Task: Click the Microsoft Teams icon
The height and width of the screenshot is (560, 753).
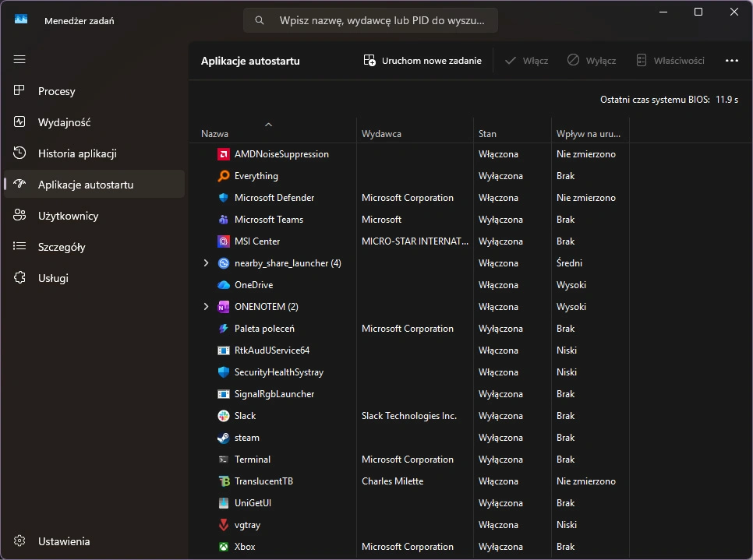Action: pos(224,220)
